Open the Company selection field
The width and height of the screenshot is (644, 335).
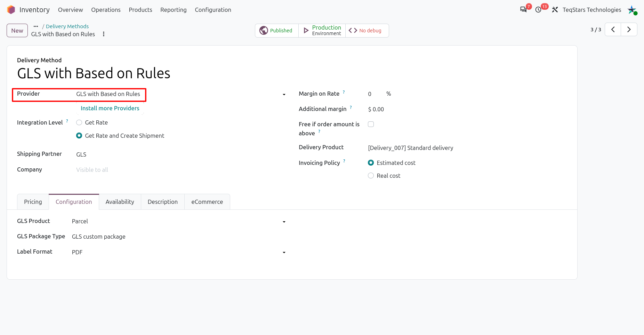[181, 170]
